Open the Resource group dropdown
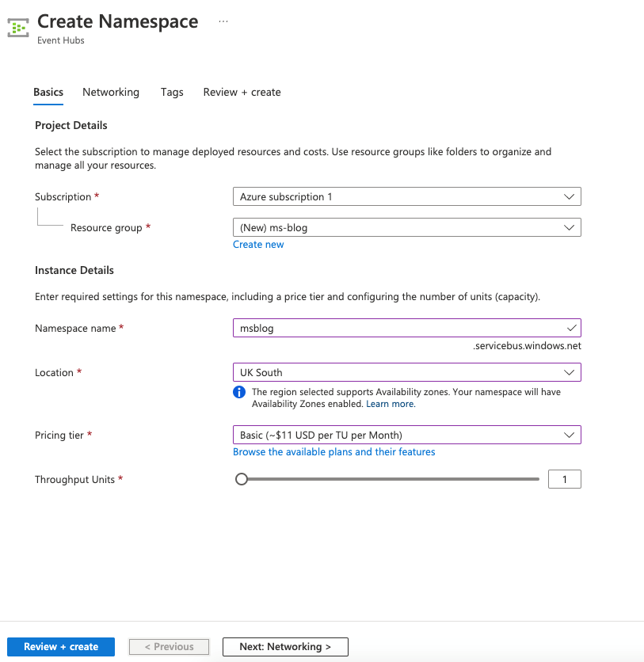This screenshot has height=662, width=644. pos(407,227)
